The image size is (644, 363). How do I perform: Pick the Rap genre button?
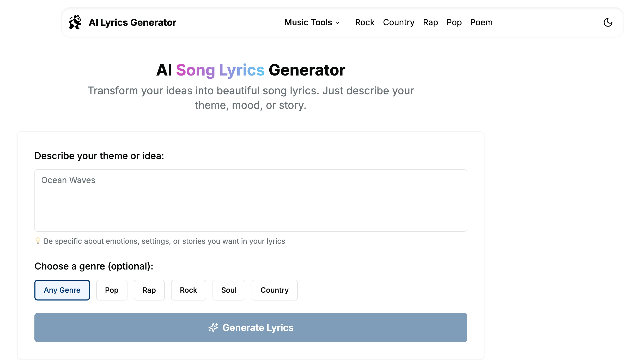pyautogui.click(x=149, y=290)
